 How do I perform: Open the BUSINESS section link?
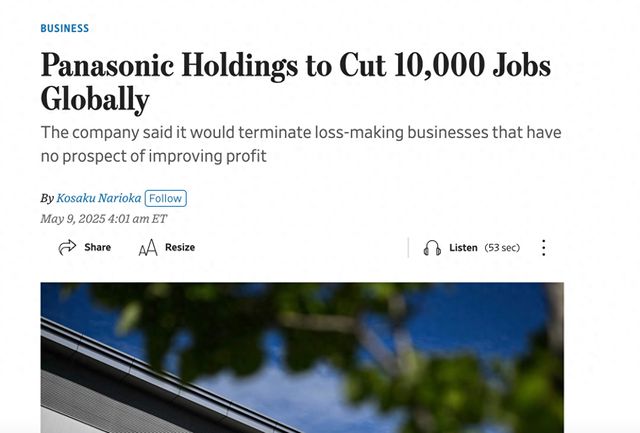point(64,28)
